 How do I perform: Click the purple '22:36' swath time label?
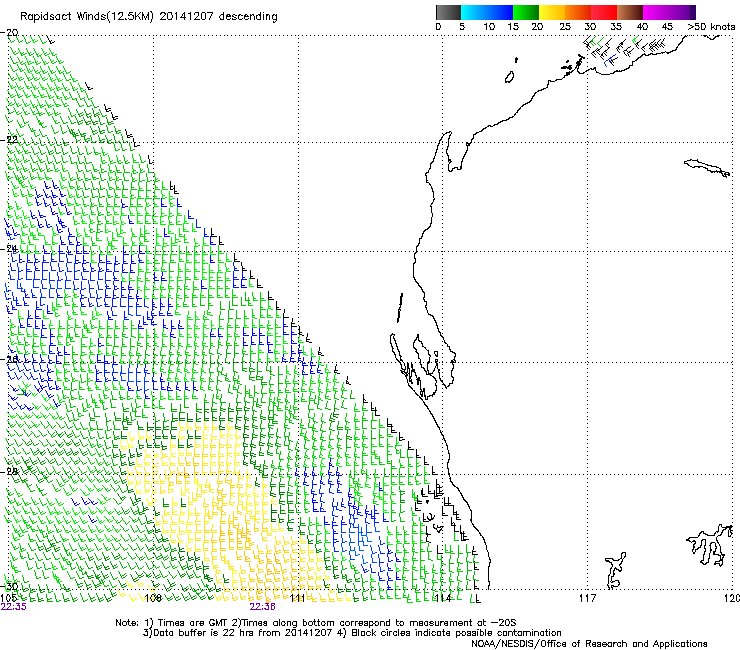262,607
